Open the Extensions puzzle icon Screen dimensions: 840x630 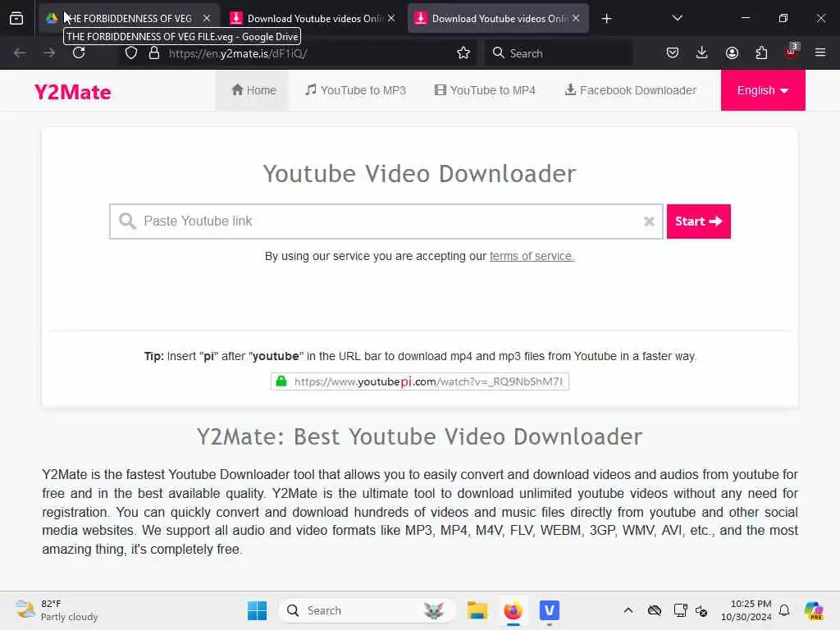pos(761,53)
